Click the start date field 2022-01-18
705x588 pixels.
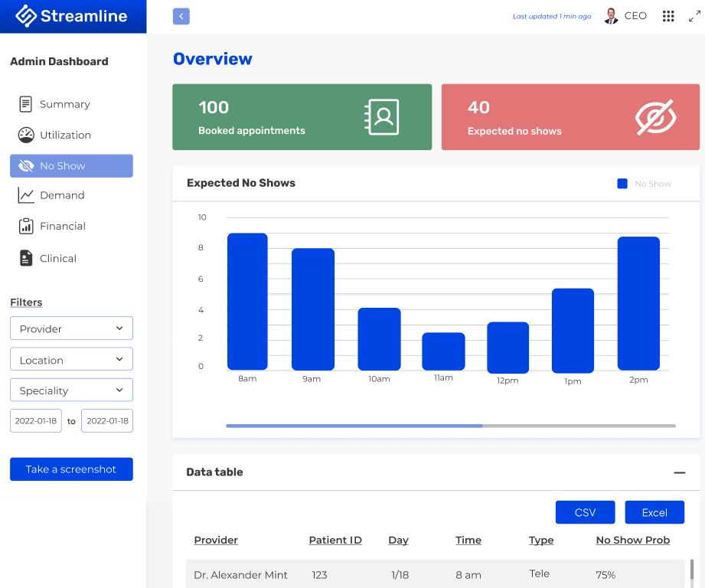click(36, 421)
